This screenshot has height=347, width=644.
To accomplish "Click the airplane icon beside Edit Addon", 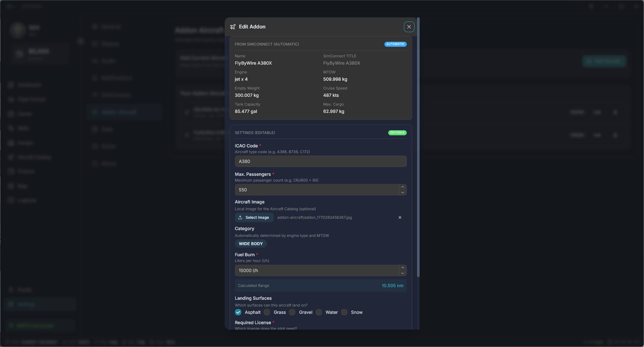I will pyautogui.click(x=233, y=27).
